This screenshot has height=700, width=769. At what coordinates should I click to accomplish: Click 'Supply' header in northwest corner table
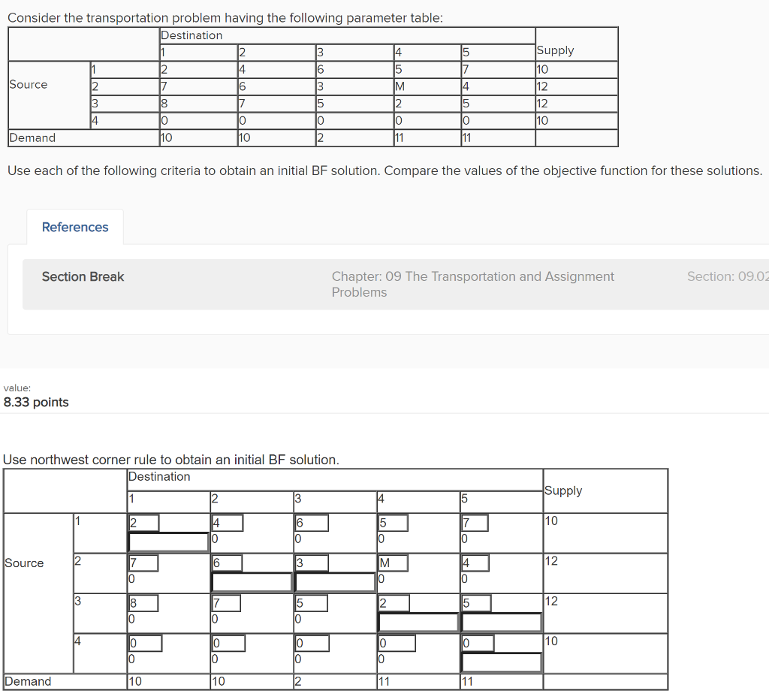[x=563, y=490]
